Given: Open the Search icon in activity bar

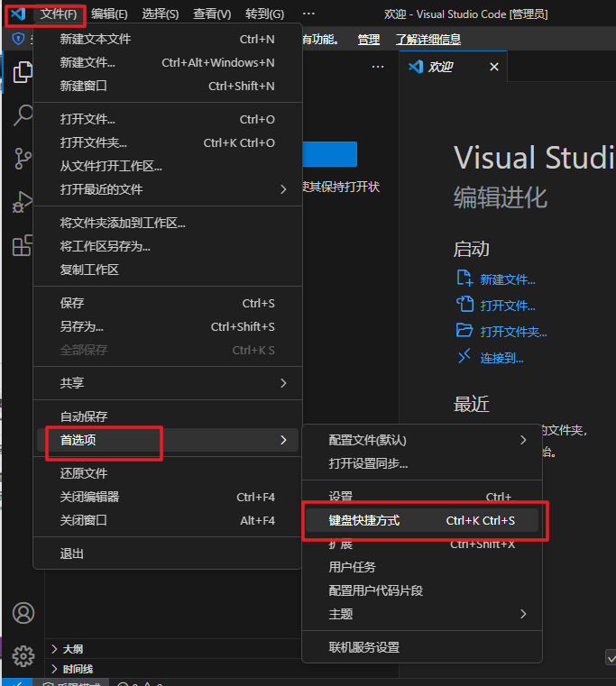Looking at the screenshot, I should click(x=23, y=115).
